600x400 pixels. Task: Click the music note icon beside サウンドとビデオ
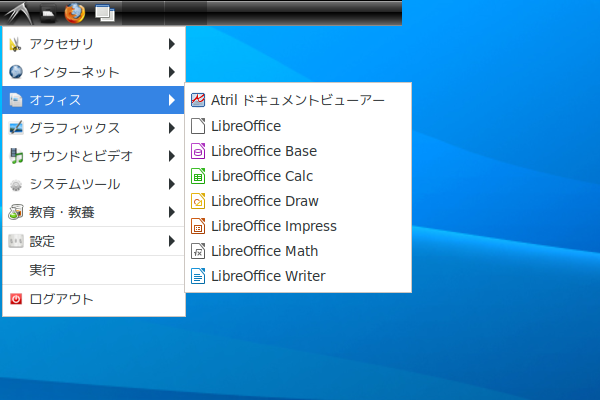click(x=16, y=156)
